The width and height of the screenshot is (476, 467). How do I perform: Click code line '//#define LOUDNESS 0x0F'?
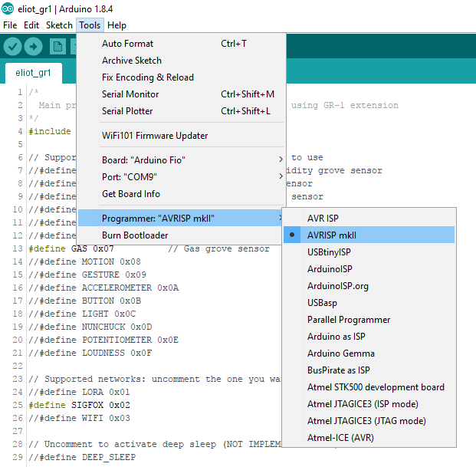coord(90,354)
